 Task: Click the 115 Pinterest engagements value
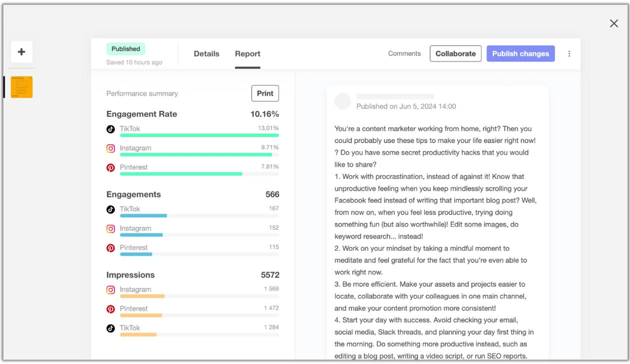(274, 247)
